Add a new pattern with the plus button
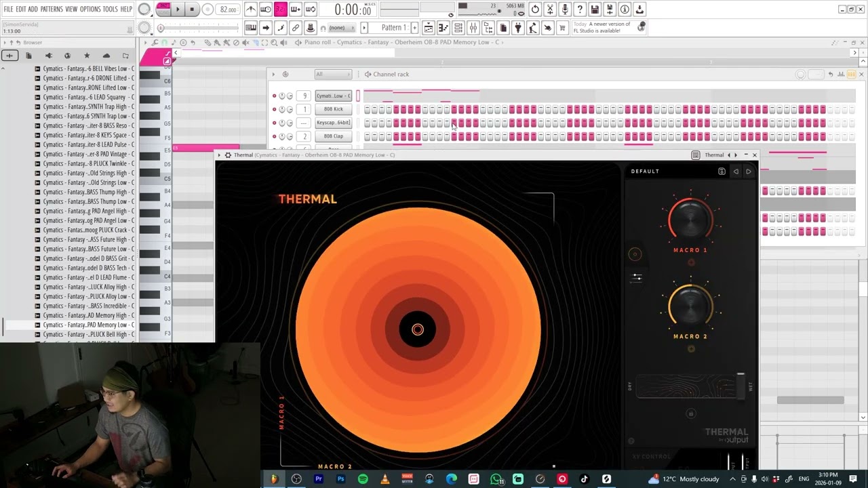This screenshot has height=488, width=868. [414, 28]
